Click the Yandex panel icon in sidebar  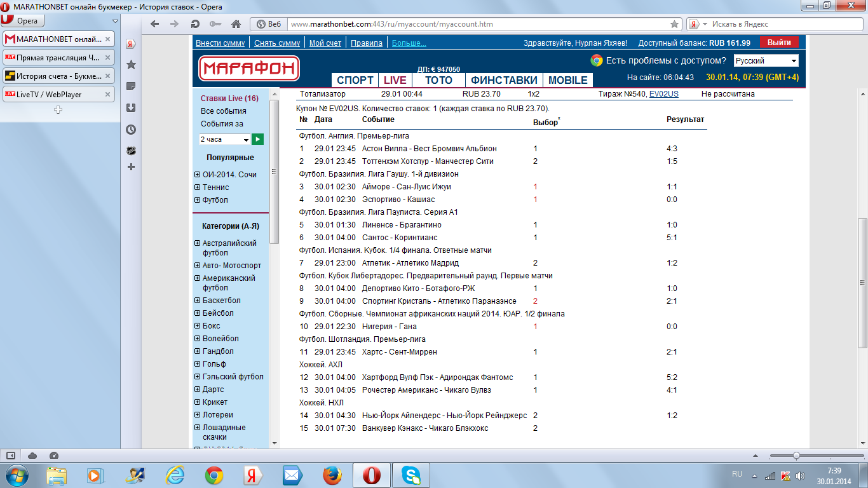coord(131,44)
